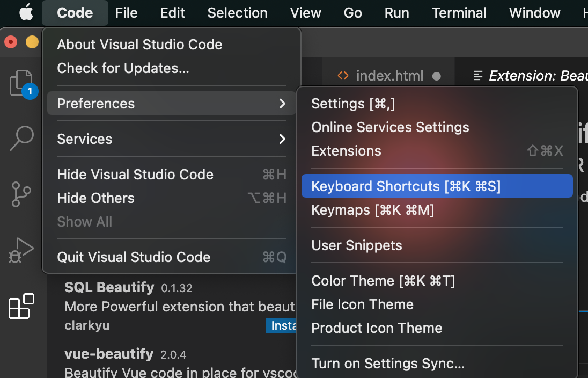Switch to the index.html tab
The height and width of the screenshot is (378, 588).
[388, 76]
